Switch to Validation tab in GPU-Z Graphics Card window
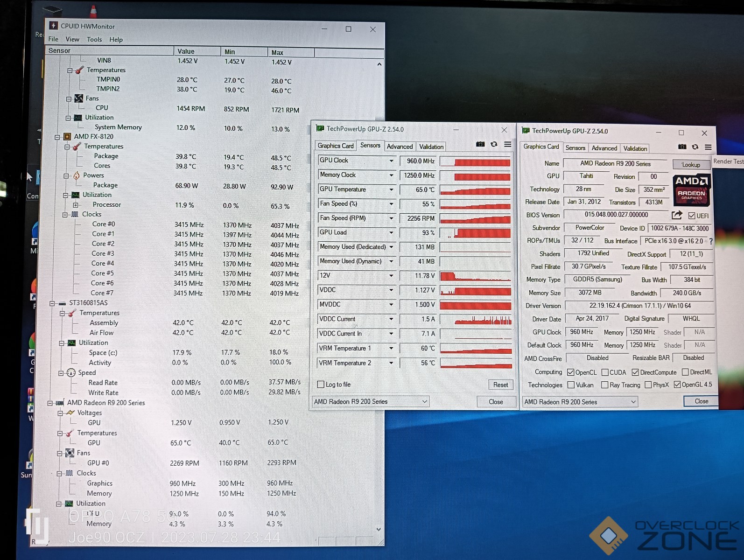Image resolution: width=744 pixels, height=560 pixels. (x=635, y=149)
